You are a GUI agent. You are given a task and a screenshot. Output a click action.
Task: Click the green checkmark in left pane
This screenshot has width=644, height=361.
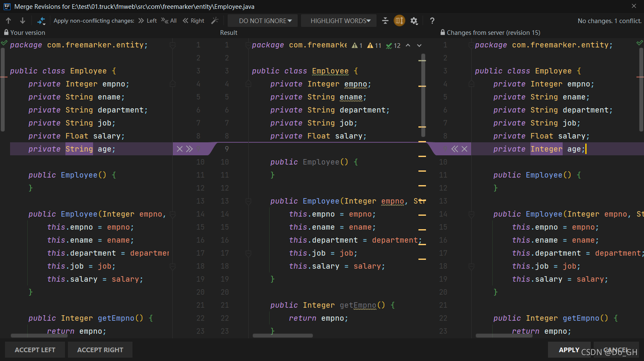click(x=4, y=42)
